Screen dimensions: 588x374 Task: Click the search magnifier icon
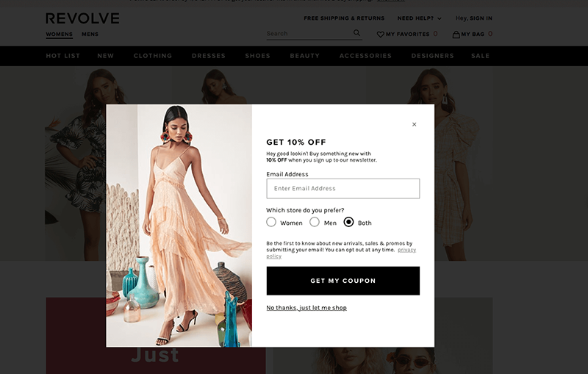pyautogui.click(x=356, y=33)
